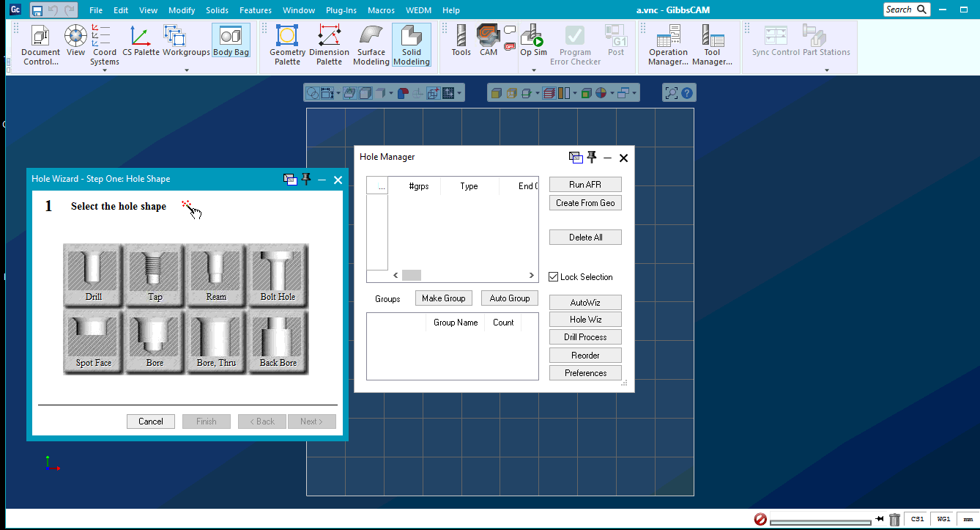Click the small red icon beside CAM
This screenshot has height=530, width=980.
click(x=510, y=46)
